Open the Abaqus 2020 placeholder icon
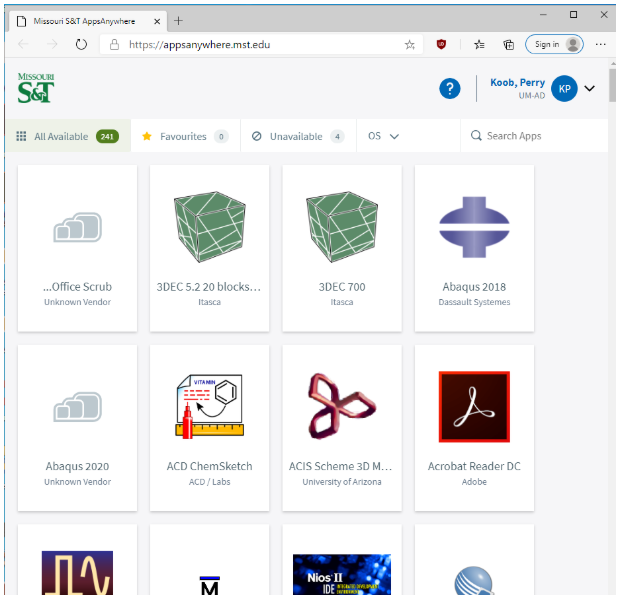621x600 pixels. coord(78,407)
